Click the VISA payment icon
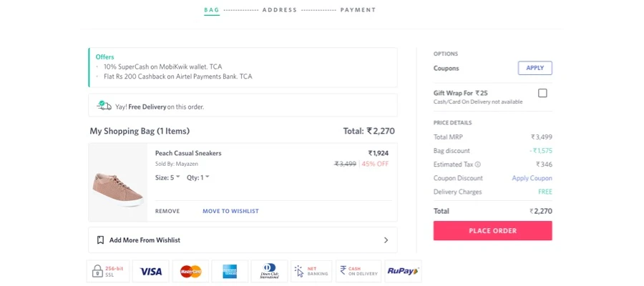The image size is (644, 286). point(151,272)
